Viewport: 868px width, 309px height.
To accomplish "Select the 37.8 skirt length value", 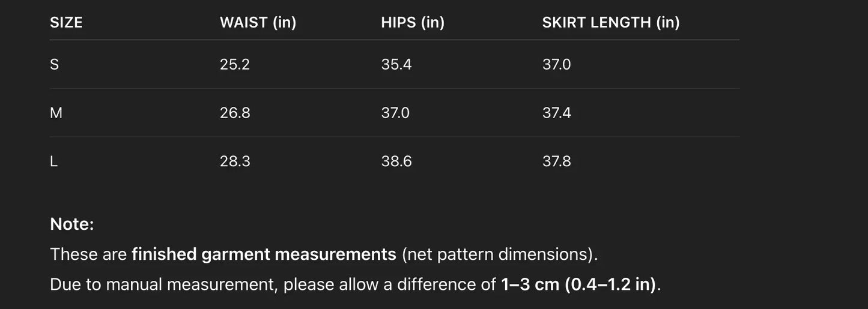I will click(557, 161).
